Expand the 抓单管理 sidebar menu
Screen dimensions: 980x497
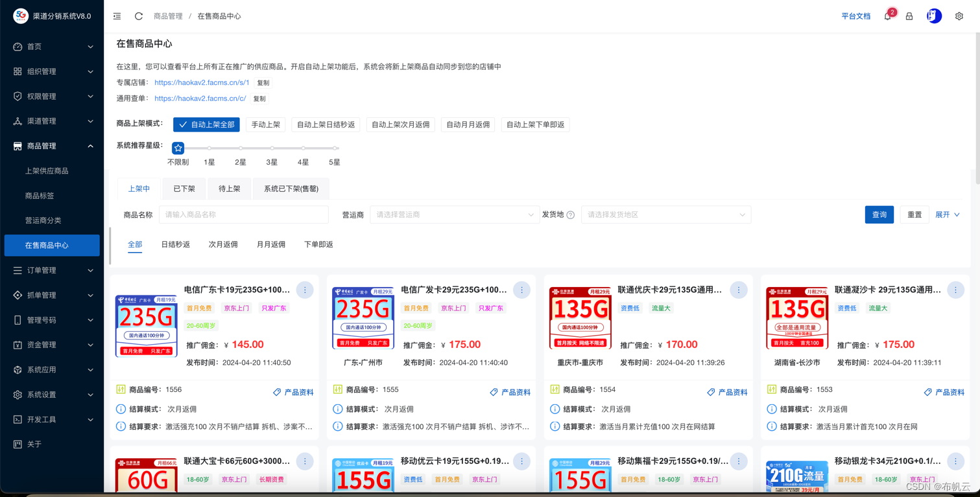point(52,295)
